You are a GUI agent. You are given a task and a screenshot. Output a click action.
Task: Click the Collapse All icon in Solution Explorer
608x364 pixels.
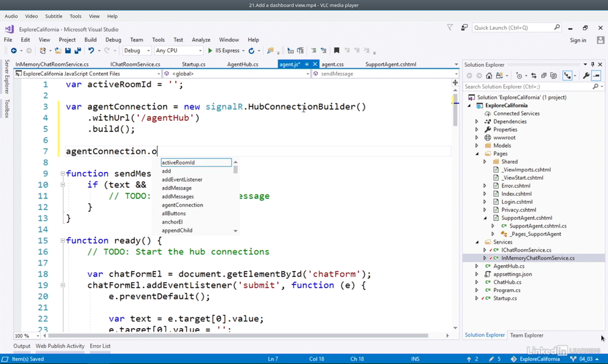tap(544, 75)
